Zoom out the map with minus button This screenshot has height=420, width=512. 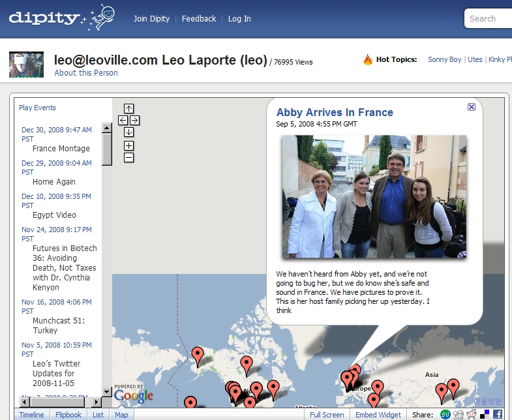[x=128, y=158]
